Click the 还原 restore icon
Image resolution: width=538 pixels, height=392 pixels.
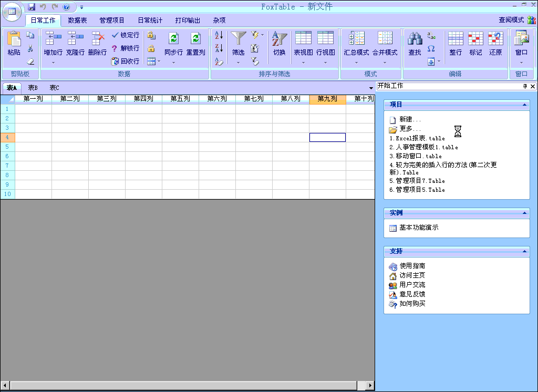(495, 38)
